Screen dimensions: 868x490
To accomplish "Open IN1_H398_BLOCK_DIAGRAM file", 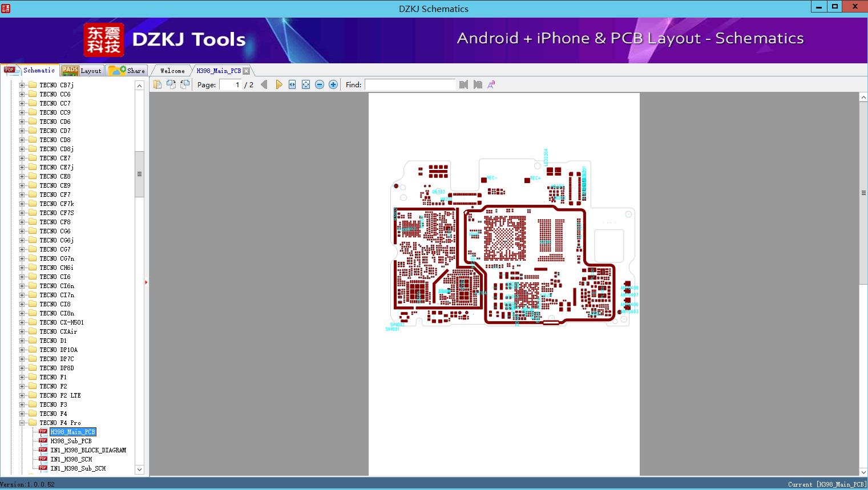I will tap(88, 450).
